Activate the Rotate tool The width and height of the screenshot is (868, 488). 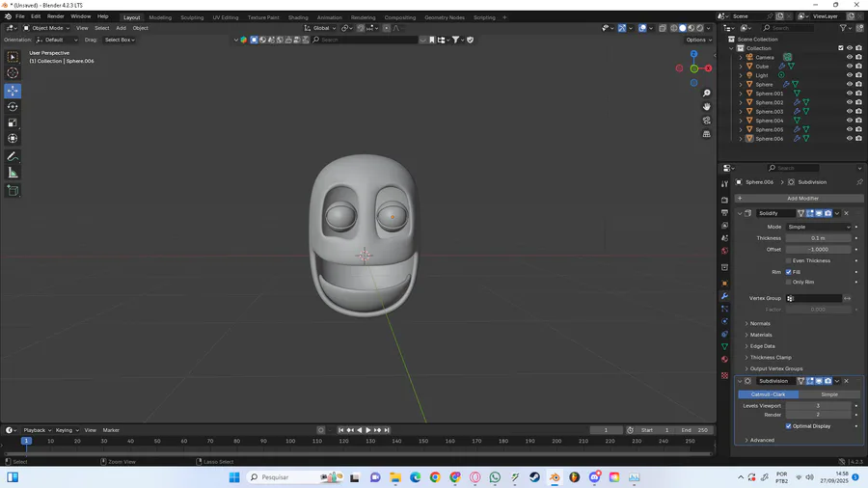click(x=13, y=106)
